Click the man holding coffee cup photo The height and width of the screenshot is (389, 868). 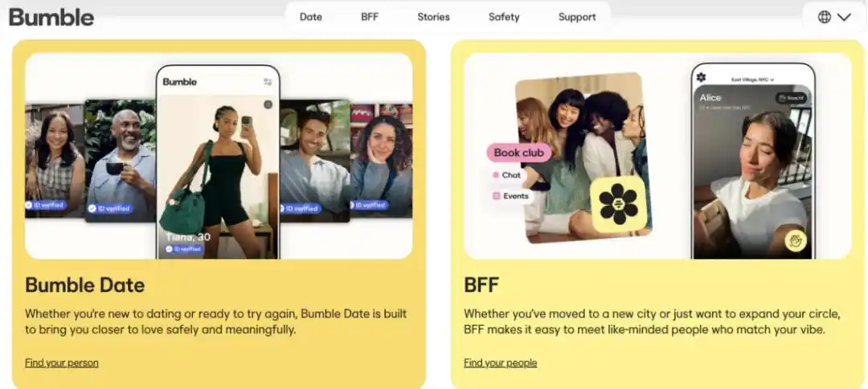[x=120, y=161]
